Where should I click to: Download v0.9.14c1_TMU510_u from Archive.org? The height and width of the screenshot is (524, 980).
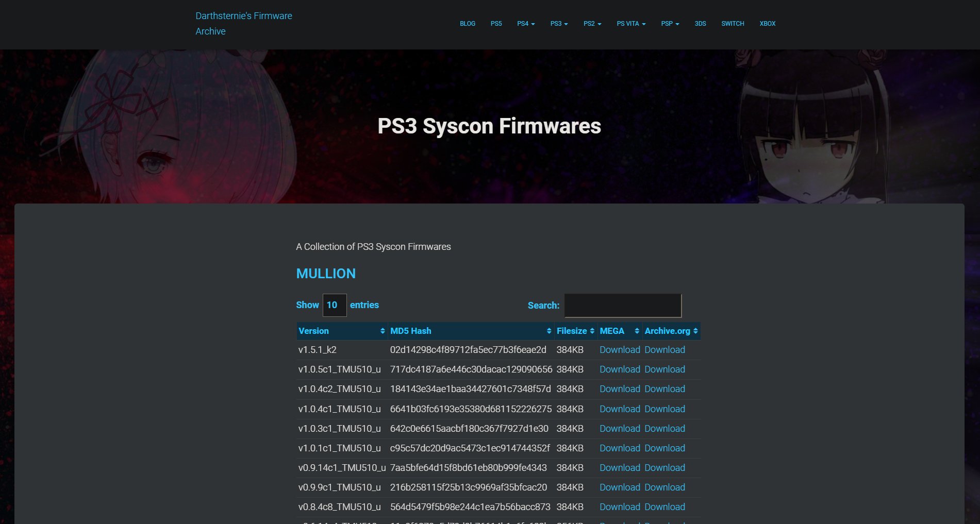pyautogui.click(x=665, y=468)
